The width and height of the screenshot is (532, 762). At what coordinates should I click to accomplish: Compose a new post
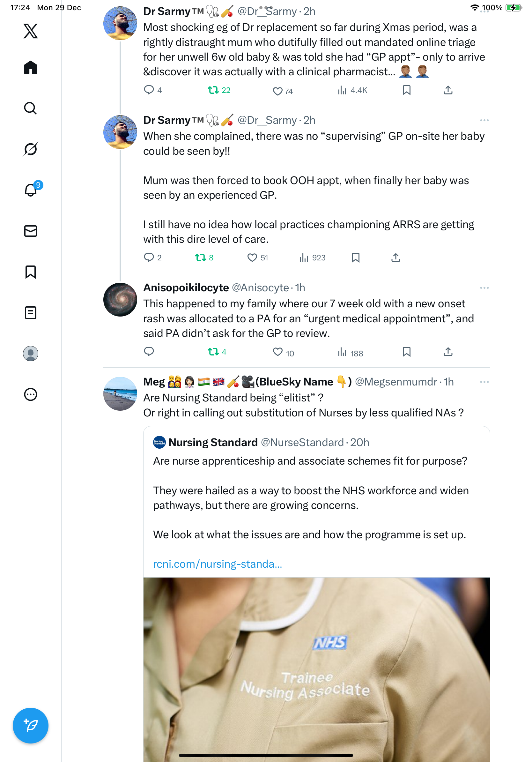point(31,725)
